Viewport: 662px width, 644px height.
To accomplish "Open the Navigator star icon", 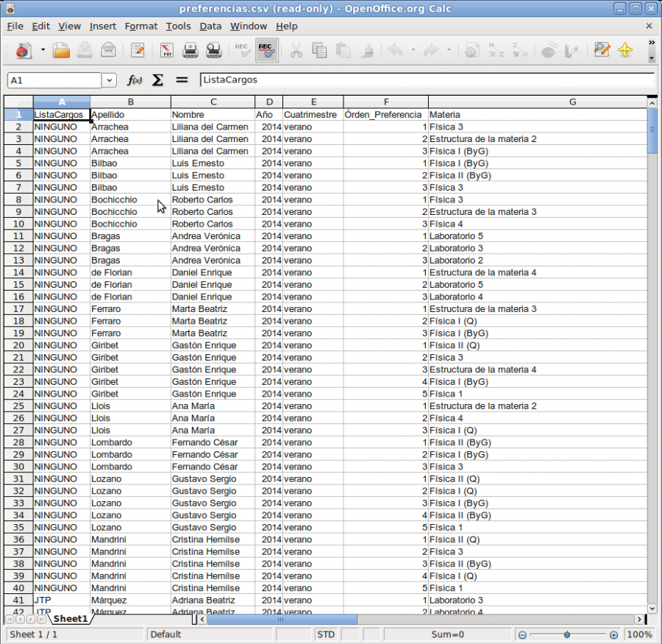I will (x=625, y=50).
